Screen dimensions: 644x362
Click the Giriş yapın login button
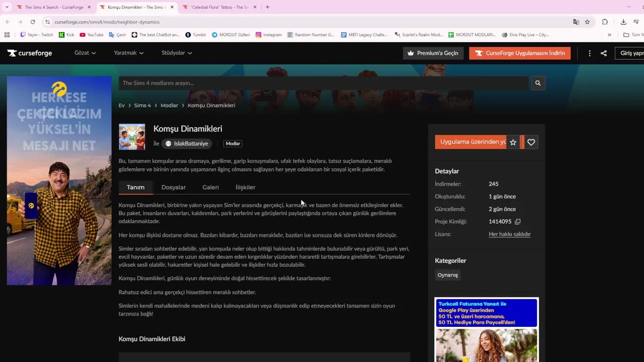[630, 53]
